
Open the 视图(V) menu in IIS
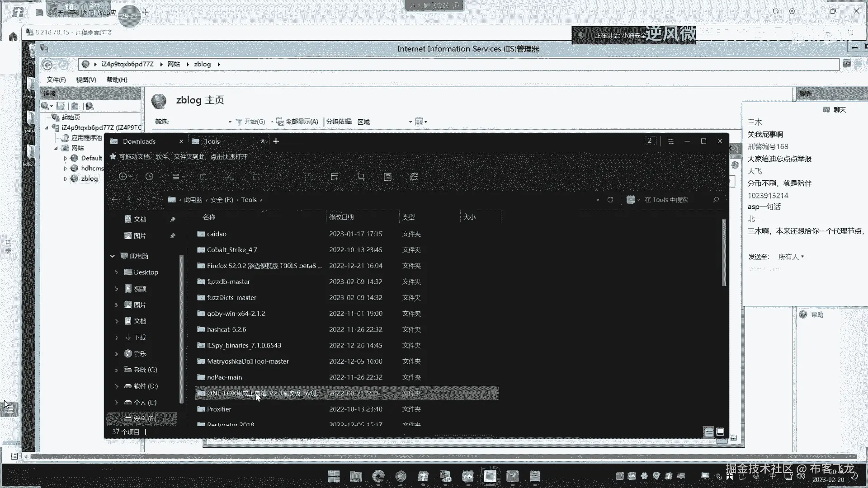86,80
